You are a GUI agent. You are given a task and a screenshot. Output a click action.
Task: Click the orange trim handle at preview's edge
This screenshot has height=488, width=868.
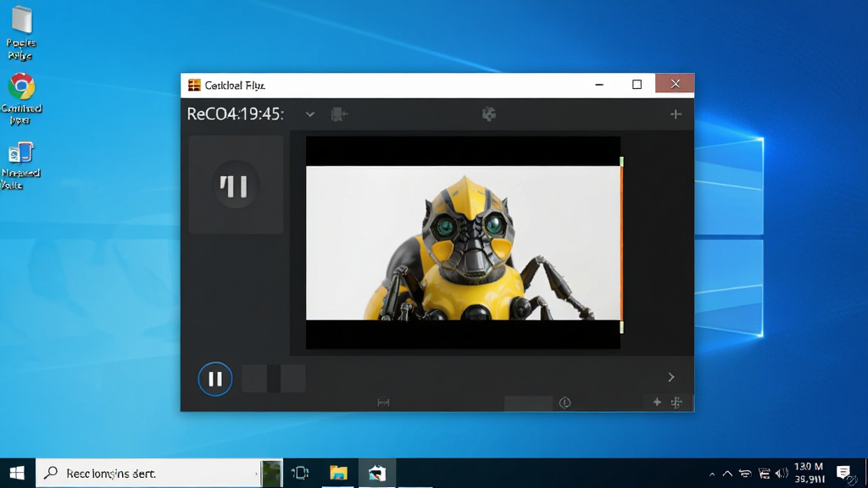(x=621, y=245)
